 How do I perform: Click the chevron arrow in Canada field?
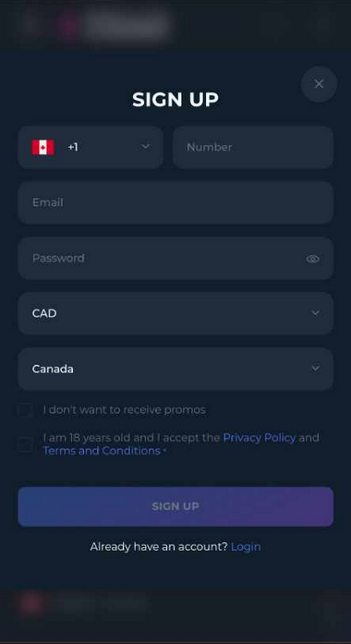[x=315, y=369]
